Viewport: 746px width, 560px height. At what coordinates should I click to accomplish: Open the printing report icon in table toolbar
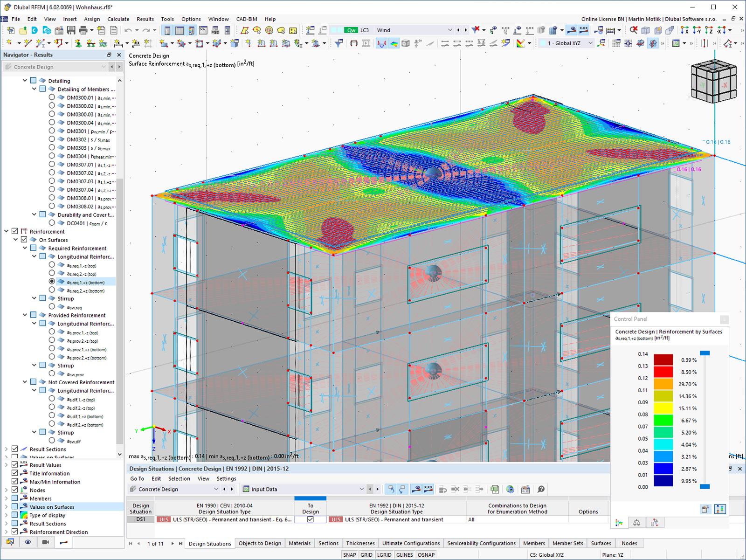click(525, 489)
